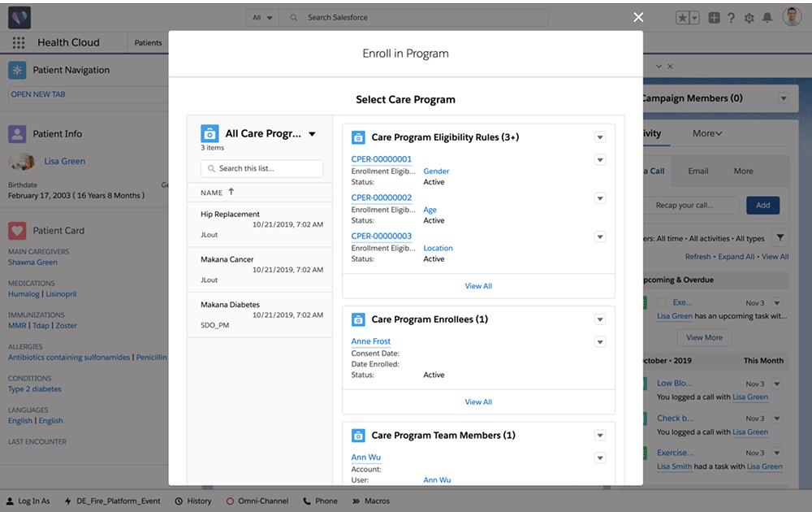Click the Patient Info person icon
The height and width of the screenshot is (512, 812).
(x=17, y=134)
